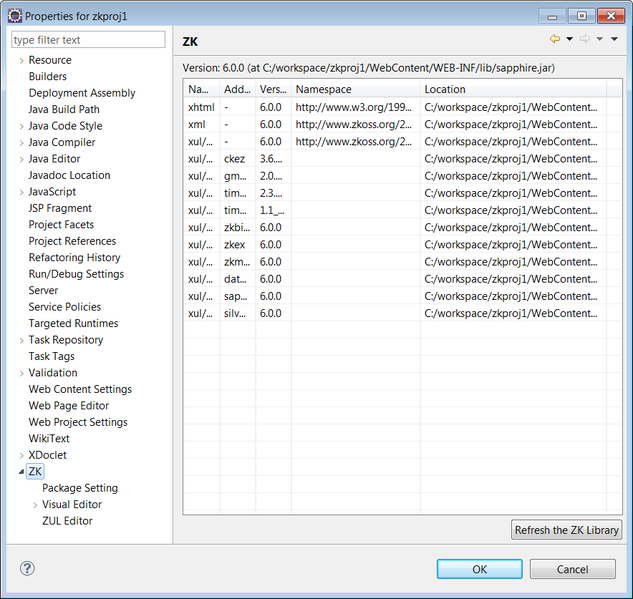Select the zkbi... addon row

[402, 227]
